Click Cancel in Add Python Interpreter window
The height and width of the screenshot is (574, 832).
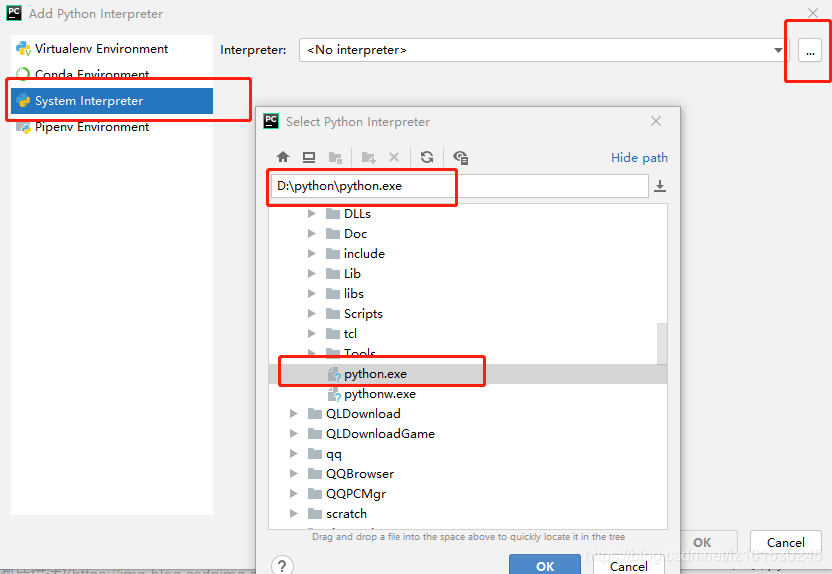[x=785, y=543]
